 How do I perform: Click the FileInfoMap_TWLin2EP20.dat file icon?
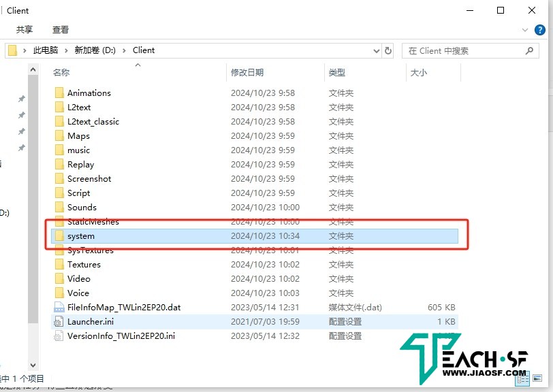click(59, 308)
